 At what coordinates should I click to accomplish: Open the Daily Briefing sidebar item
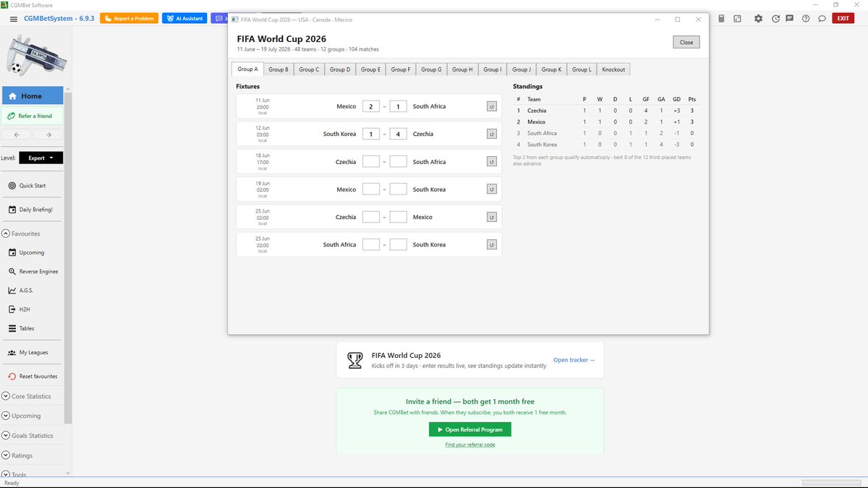click(x=32, y=210)
